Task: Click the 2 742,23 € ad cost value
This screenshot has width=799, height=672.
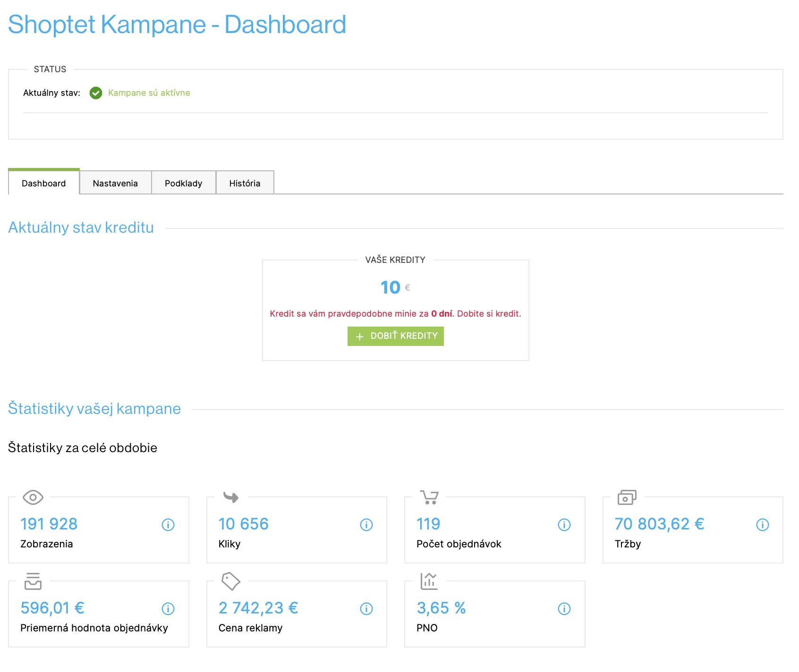Action: coord(258,608)
